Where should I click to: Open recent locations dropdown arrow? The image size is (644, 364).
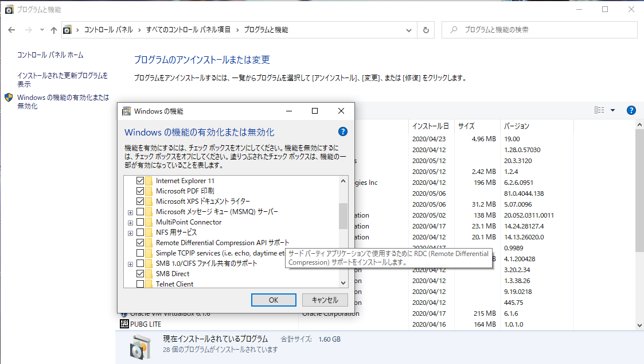42,30
